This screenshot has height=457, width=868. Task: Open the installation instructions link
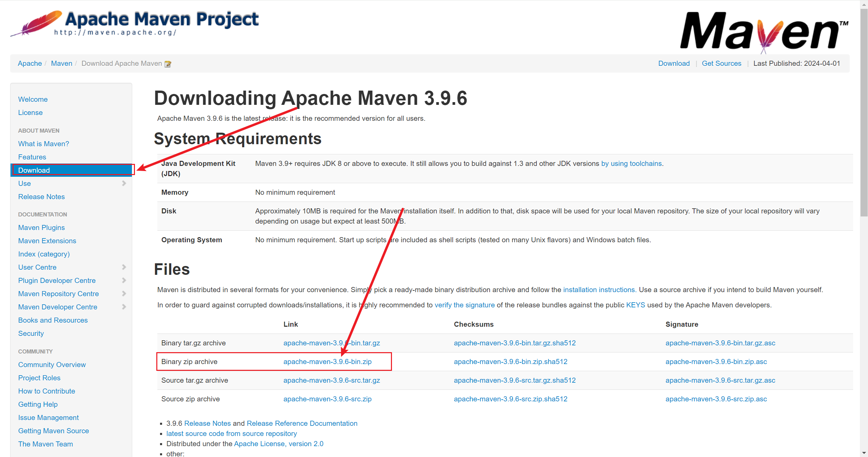[599, 290]
